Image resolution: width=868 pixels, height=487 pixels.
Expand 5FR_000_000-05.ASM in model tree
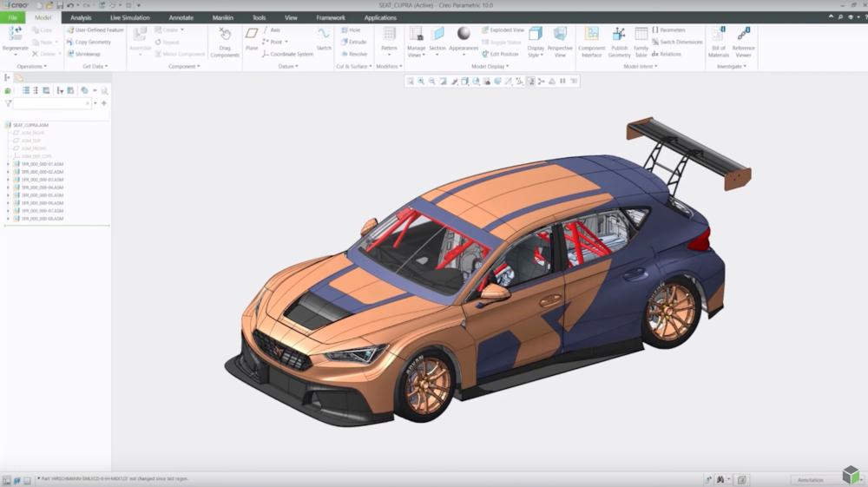[8, 195]
